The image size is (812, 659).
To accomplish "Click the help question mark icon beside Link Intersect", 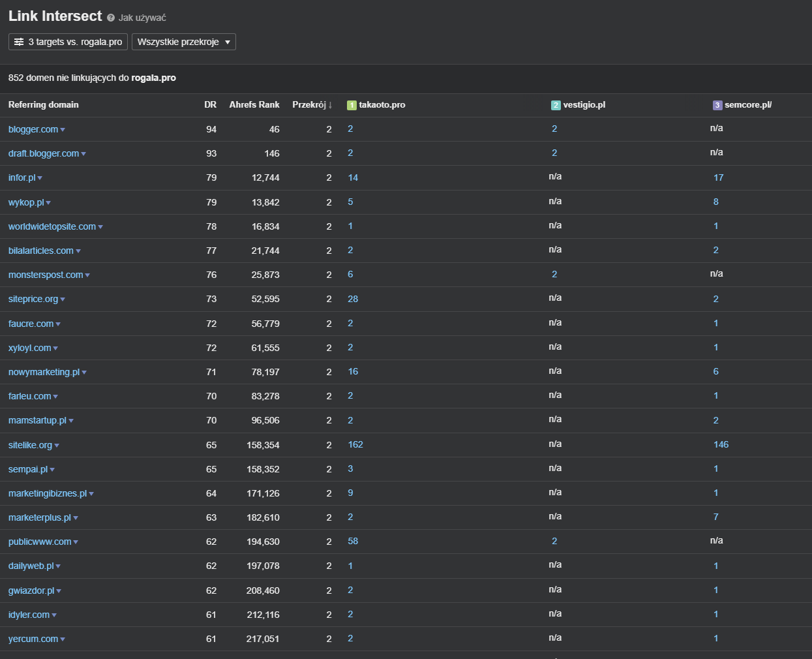I will [x=111, y=18].
